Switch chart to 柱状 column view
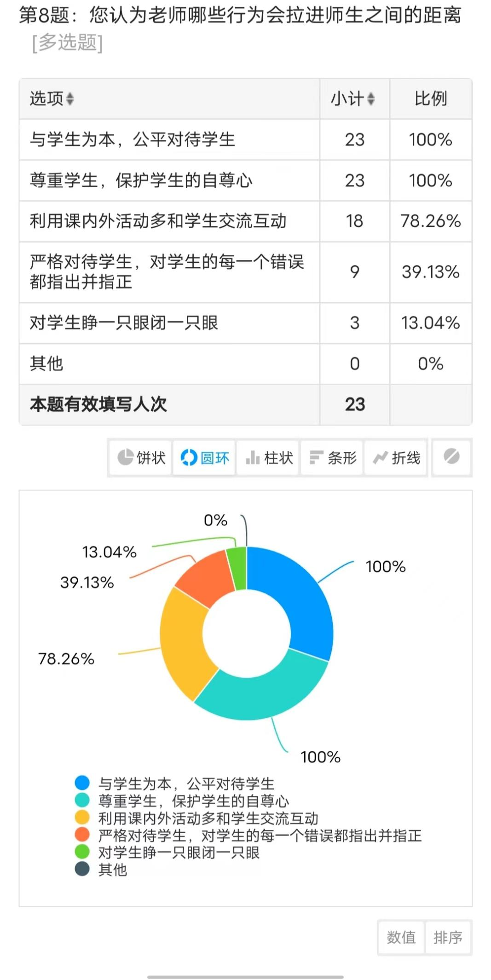 coord(268,457)
